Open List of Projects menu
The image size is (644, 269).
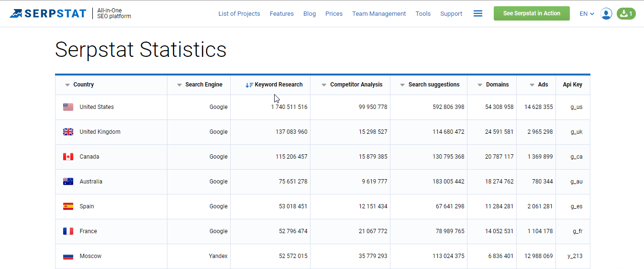[x=239, y=14]
